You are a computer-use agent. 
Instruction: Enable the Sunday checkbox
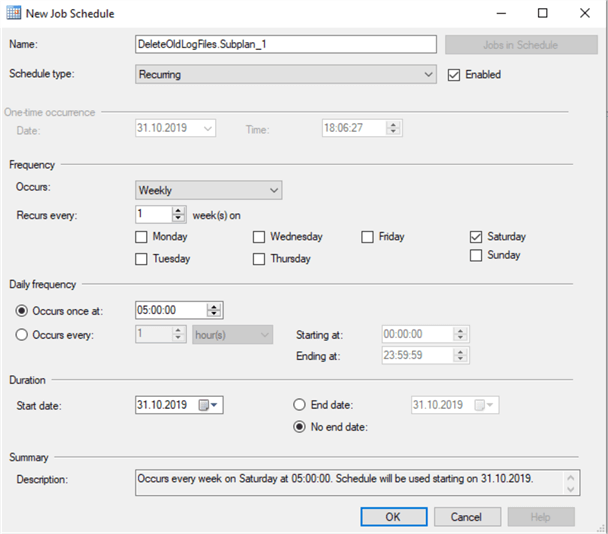(x=475, y=255)
